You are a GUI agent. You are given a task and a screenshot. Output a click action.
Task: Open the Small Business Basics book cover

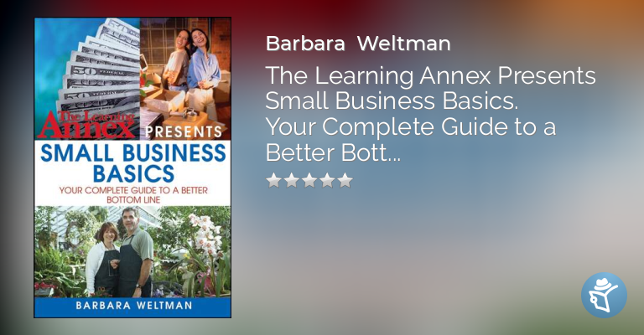[132, 167]
